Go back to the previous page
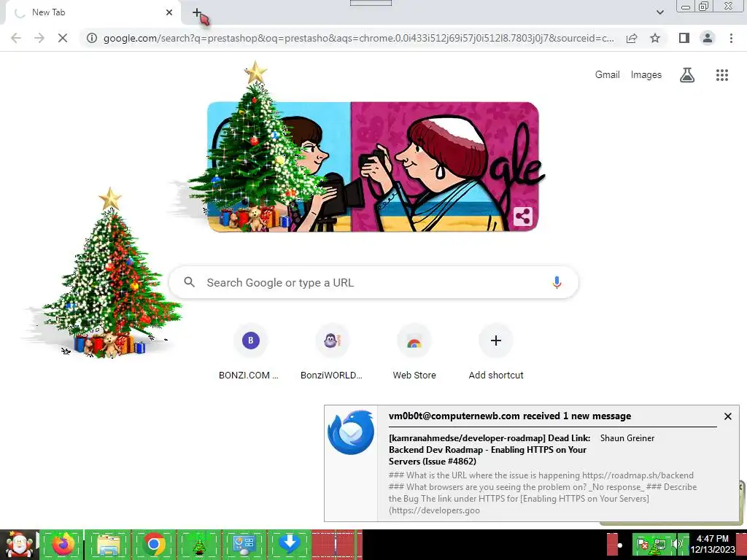 pos(16,38)
